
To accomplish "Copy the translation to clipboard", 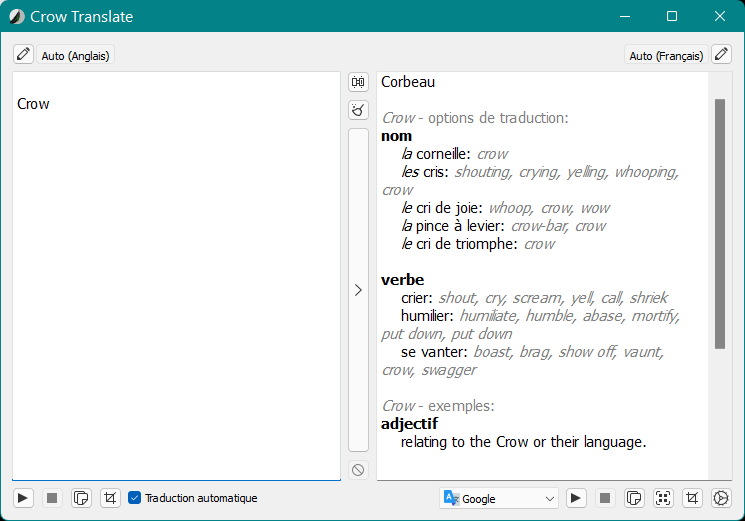I will click(634, 498).
